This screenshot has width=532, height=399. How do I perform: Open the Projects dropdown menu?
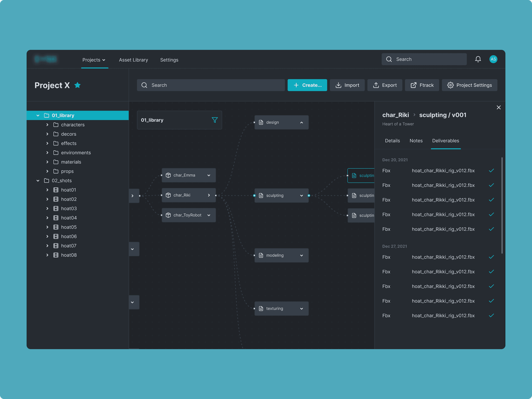(94, 60)
